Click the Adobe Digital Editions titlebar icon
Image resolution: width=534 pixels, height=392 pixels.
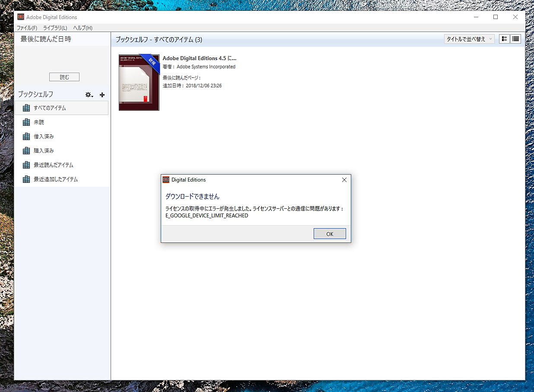tap(20, 17)
